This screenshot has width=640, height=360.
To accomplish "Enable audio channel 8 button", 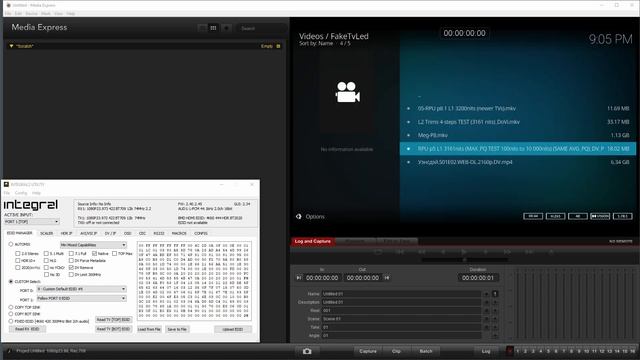I will [571, 351].
